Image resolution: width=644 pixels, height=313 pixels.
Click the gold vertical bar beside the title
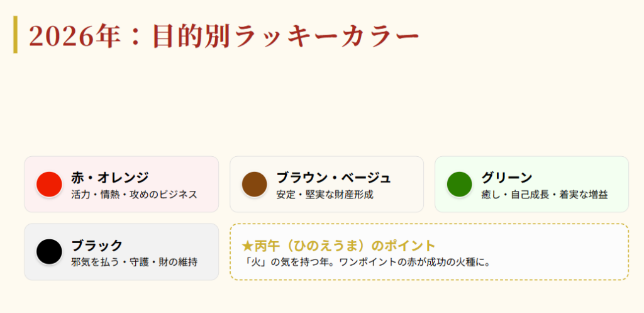click(16, 35)
